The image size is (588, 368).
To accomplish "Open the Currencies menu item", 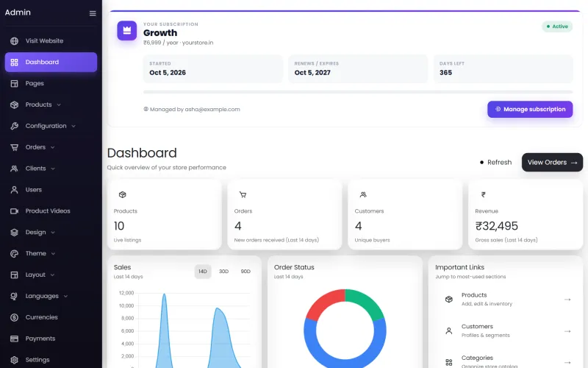I will point(51,317).
